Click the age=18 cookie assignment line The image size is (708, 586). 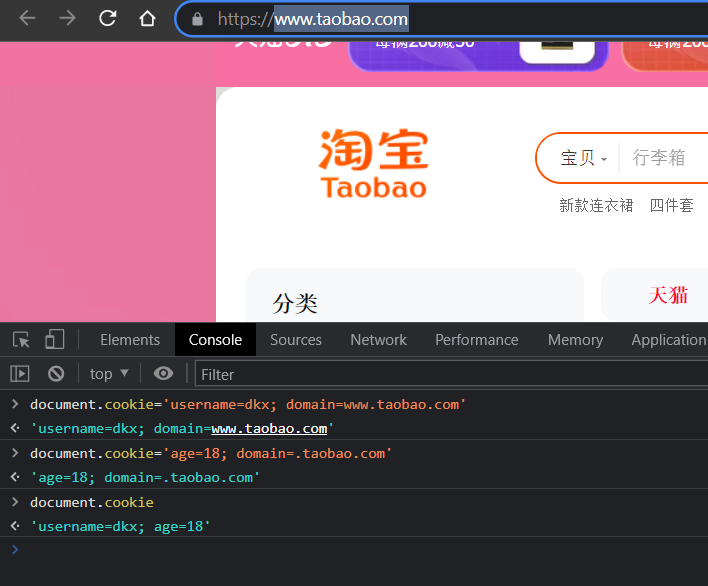pos(211,453)
